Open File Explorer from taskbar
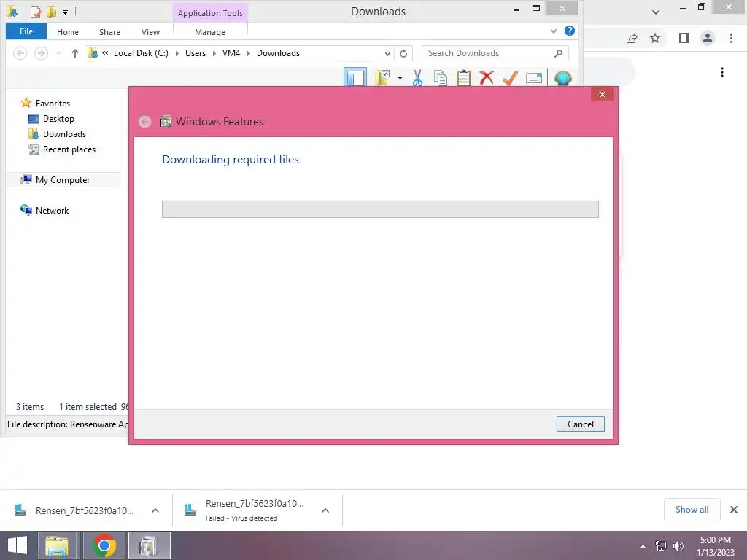The height and width of the screenshot is (560, 747). [57, 545]
